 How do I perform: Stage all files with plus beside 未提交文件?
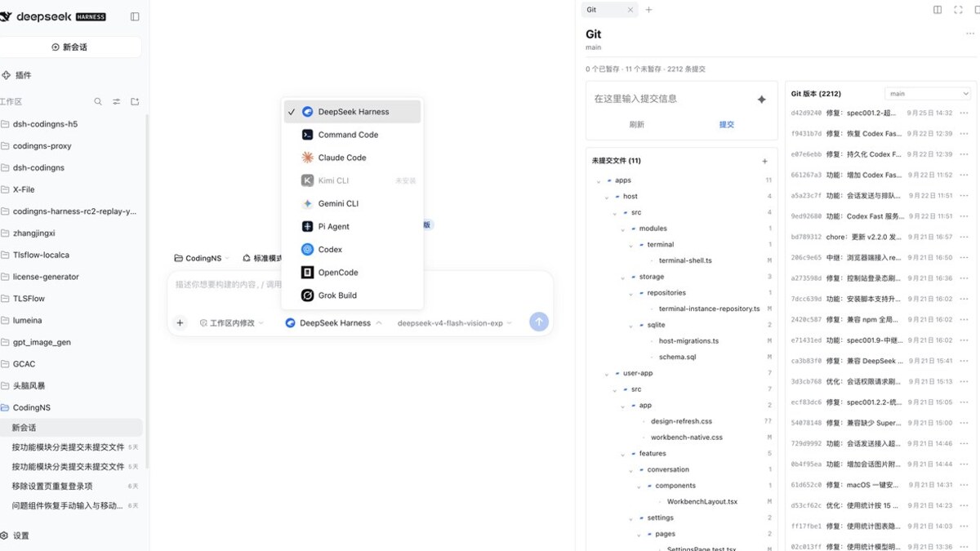coord(764,162)
